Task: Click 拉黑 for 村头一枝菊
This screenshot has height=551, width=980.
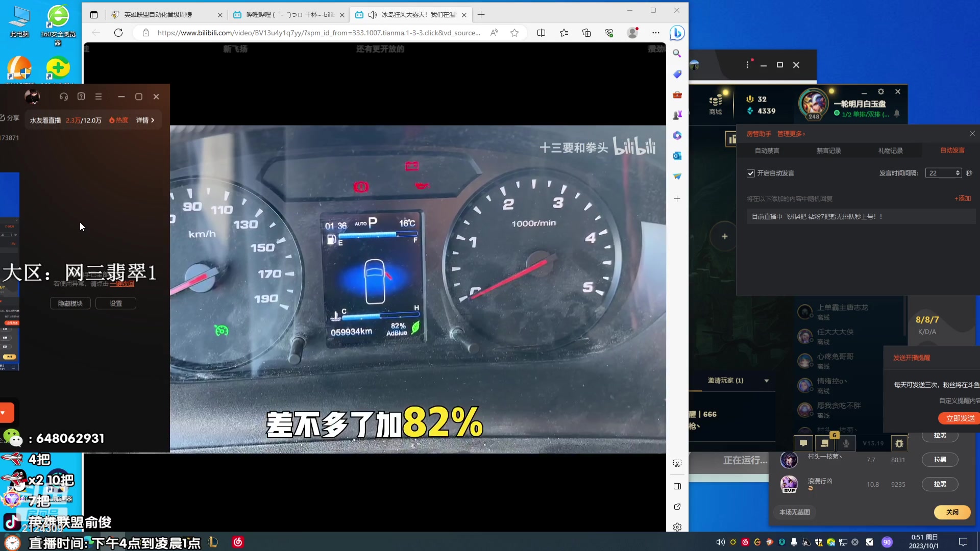Action: (x=940, y=460)
